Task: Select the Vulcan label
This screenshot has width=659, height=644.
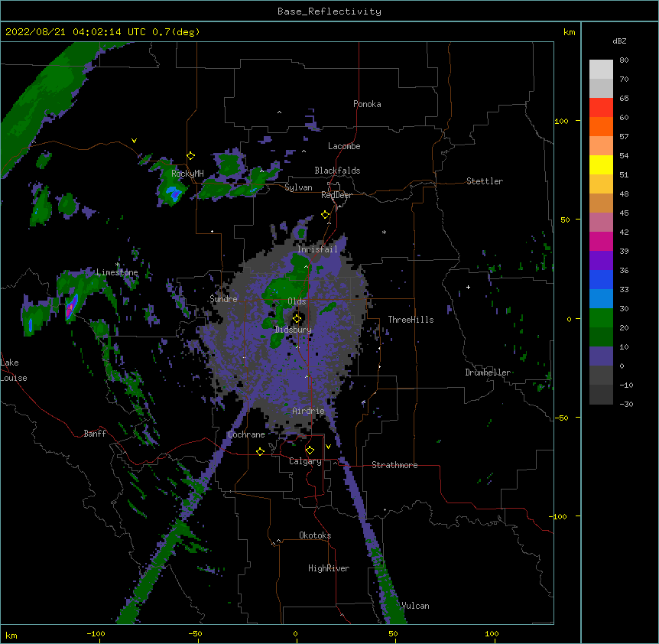Action: (415, 606)
